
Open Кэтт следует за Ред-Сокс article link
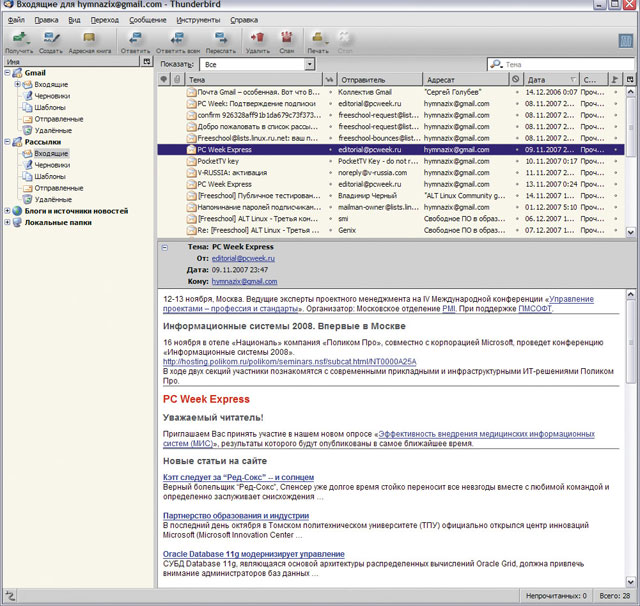pos(238,477)
